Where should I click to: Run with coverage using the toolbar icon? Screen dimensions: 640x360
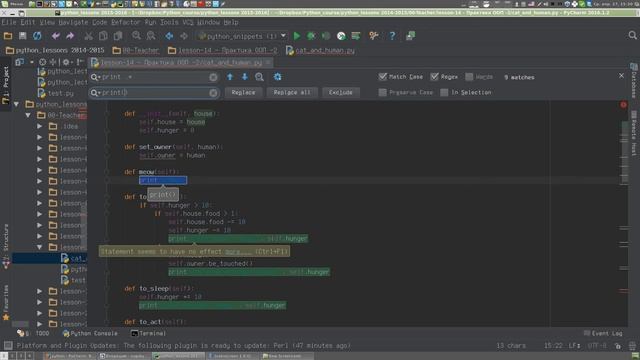(326, 36)
